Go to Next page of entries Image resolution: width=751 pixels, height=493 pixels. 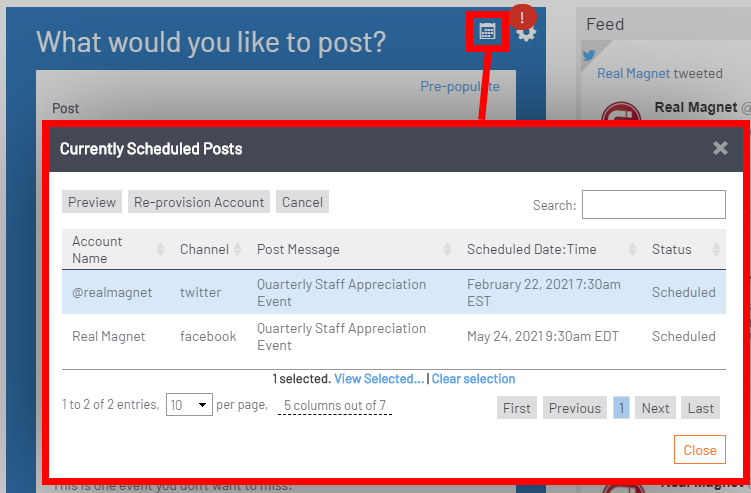655,408
